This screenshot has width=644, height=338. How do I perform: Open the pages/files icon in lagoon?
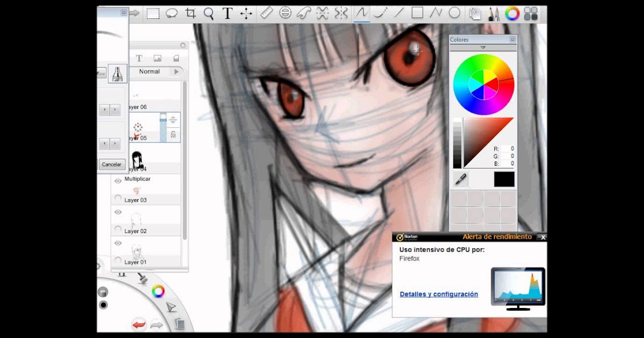(179, 324)
